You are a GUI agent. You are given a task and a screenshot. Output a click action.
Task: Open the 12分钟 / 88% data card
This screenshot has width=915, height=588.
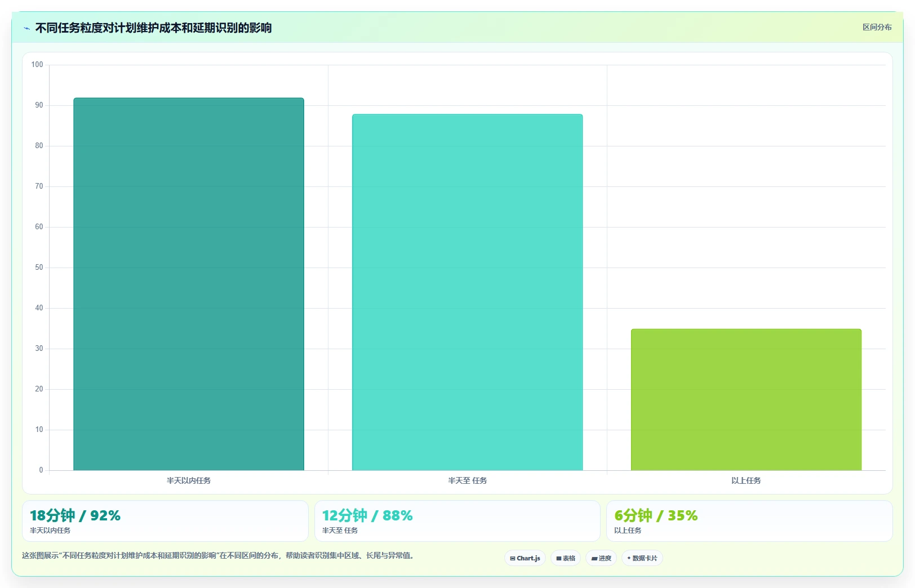[457, 521]
